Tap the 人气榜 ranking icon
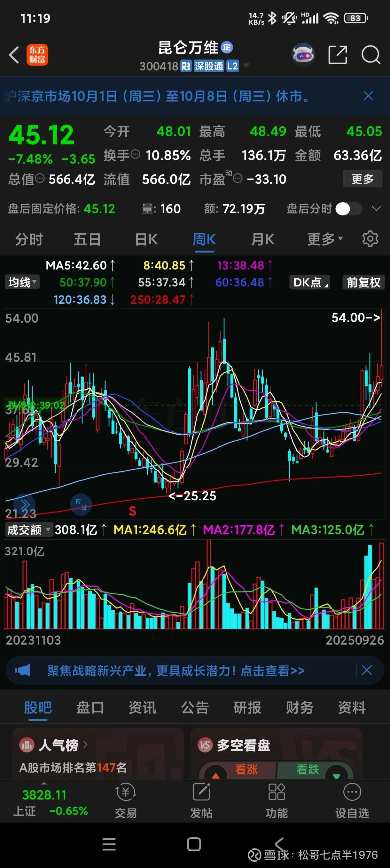The image size is (390, 868). (x=27, y=745)
